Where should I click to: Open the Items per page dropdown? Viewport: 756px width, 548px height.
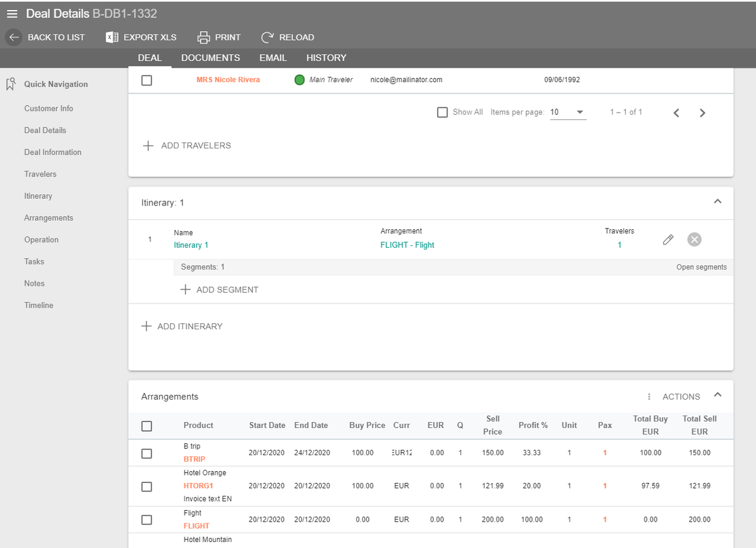pos(568,112)
